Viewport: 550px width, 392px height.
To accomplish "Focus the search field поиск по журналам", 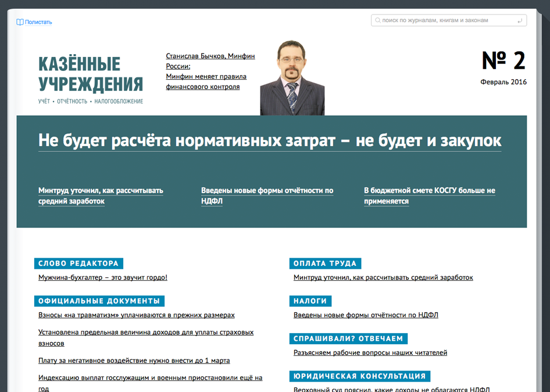I will [449, 20].
